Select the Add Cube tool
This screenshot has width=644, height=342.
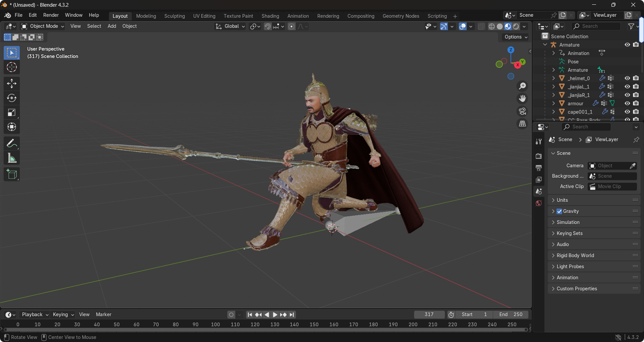click(x=12, y=174)
